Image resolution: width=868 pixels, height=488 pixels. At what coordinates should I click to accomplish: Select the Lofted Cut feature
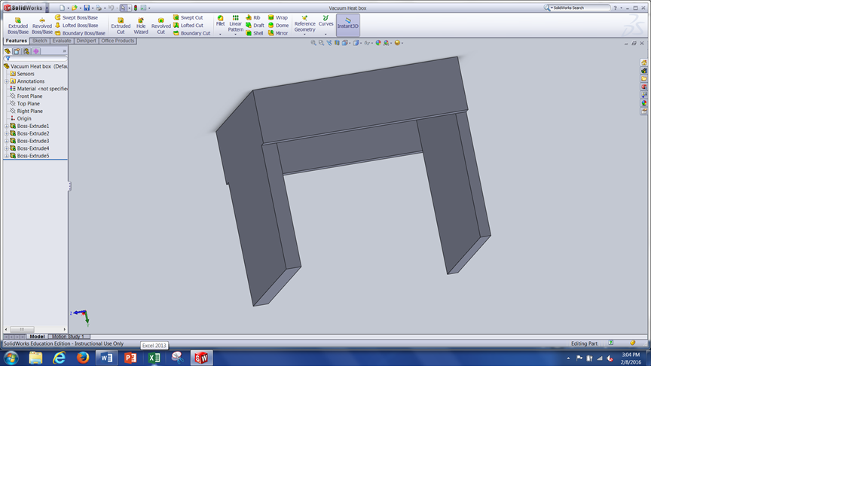(188, 26)
